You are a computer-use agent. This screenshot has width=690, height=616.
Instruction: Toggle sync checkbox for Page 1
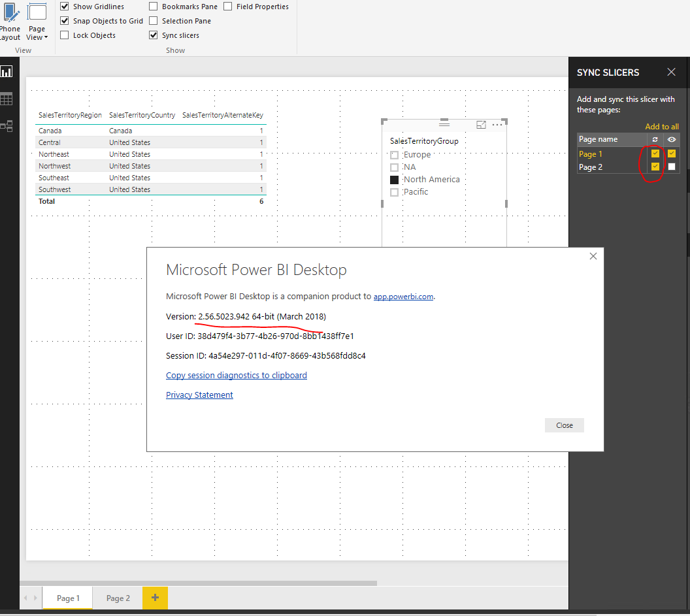655,154
